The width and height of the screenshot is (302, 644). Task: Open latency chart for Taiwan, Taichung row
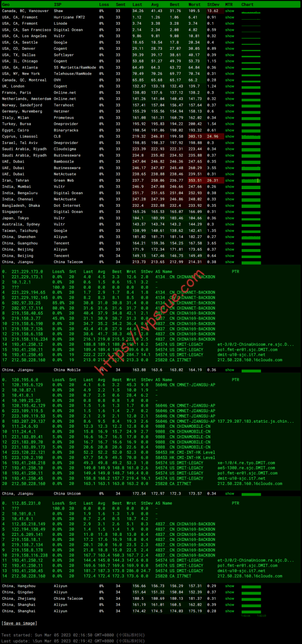click(x=251, y=230)
